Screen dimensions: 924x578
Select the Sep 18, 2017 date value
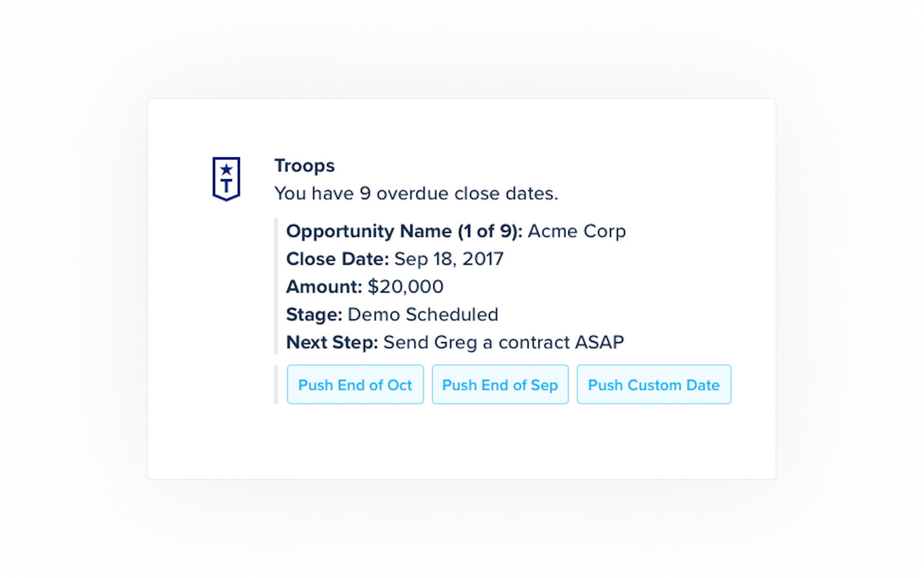(x=449, y=259)
